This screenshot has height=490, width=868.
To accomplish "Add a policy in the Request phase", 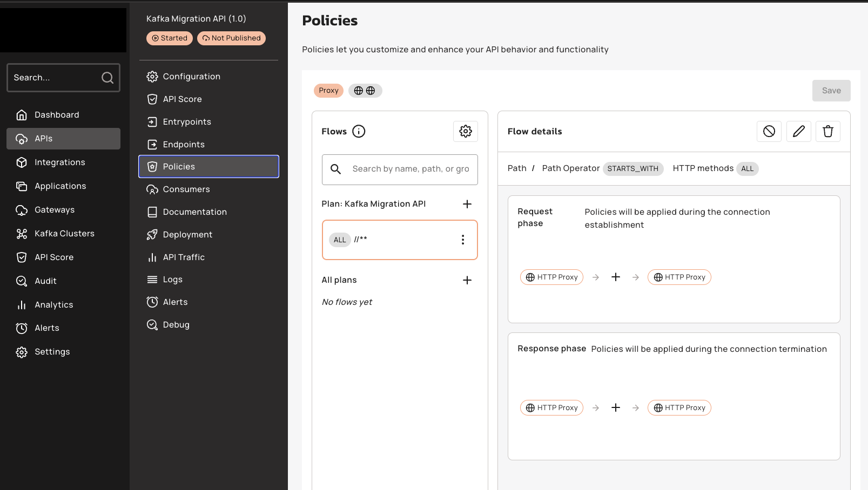I will pos(616,277).
